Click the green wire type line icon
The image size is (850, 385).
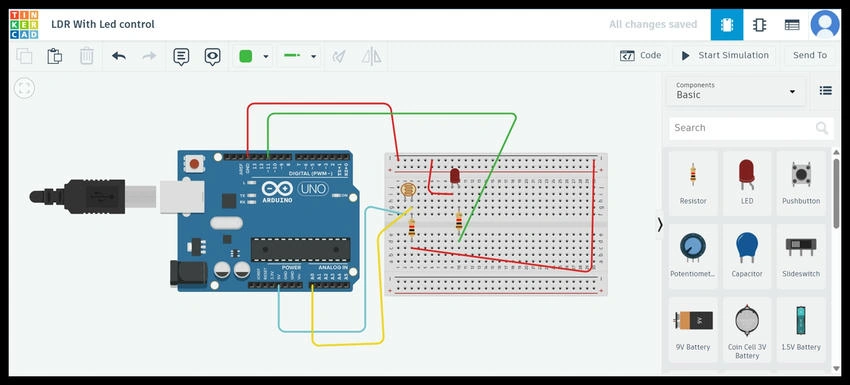(292, 56)
